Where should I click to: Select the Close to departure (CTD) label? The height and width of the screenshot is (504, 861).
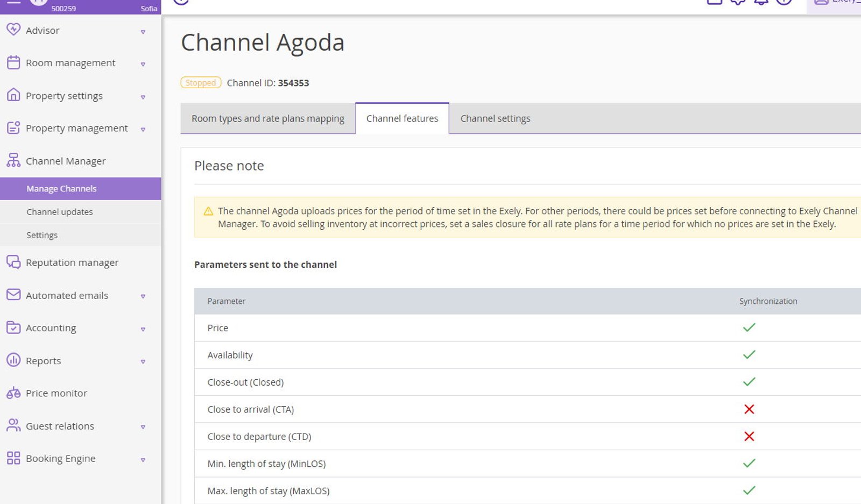point(259,437)
